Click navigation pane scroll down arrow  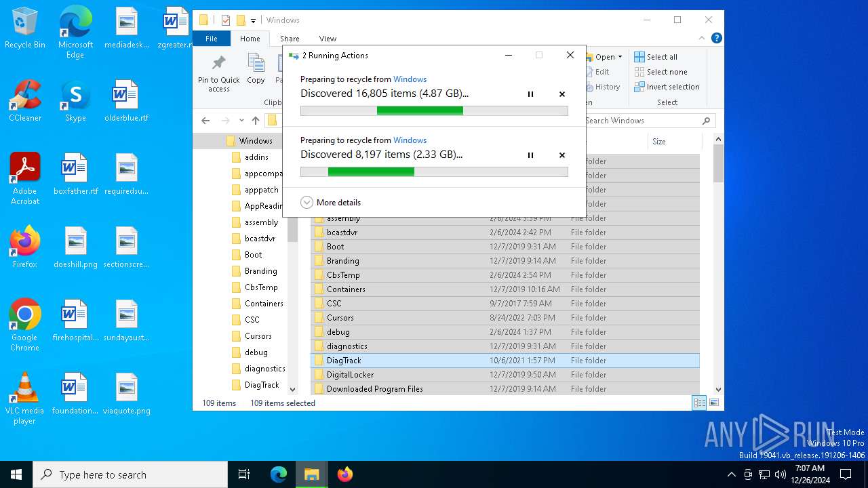[293, 390]
